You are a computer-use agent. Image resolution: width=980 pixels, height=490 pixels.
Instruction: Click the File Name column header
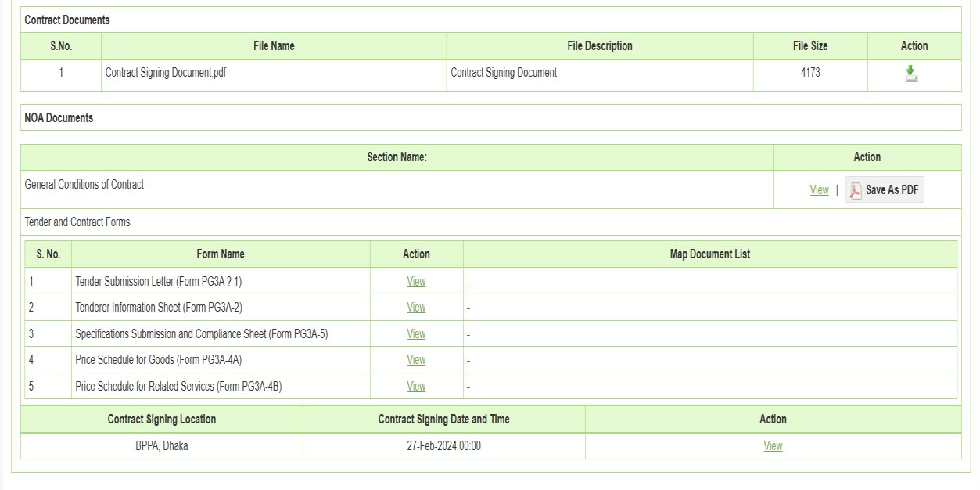pyautogui.click(x=274, y=46)
